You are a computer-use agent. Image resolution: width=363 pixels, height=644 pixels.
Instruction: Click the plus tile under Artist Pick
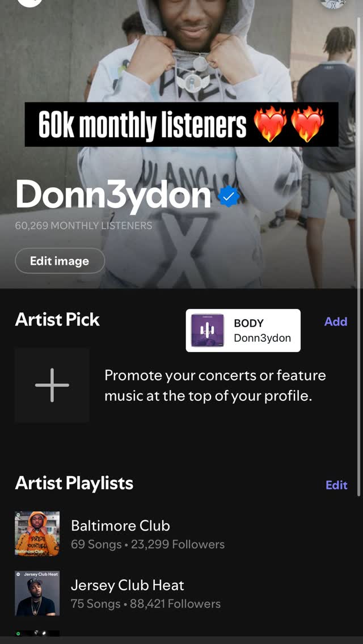52,385
